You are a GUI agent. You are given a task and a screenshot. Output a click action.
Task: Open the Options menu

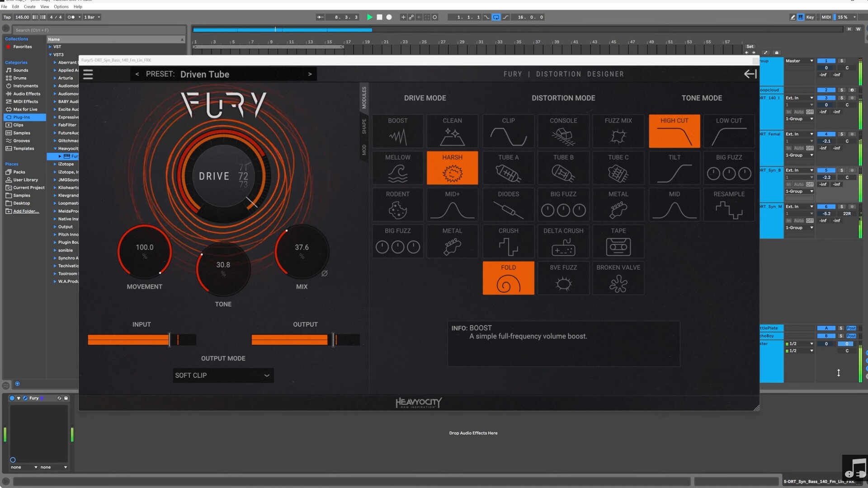point(61,7)
